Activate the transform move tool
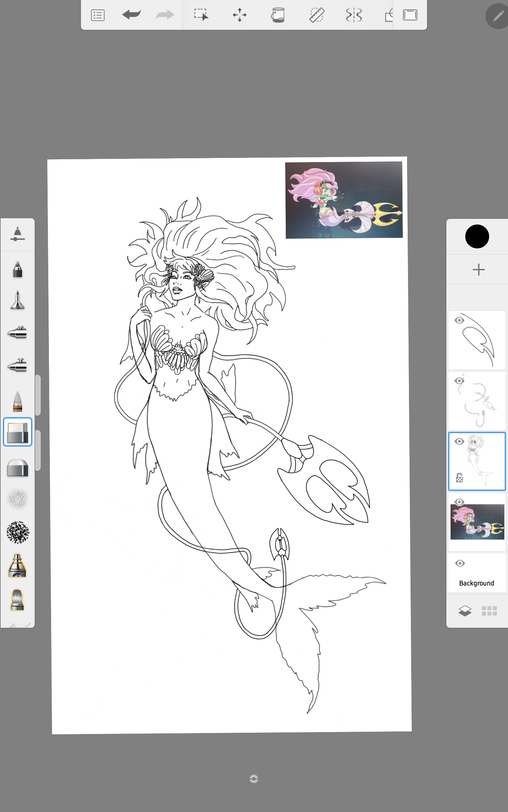Viewport: 508px width, 812px height. (x=239, y=15)
